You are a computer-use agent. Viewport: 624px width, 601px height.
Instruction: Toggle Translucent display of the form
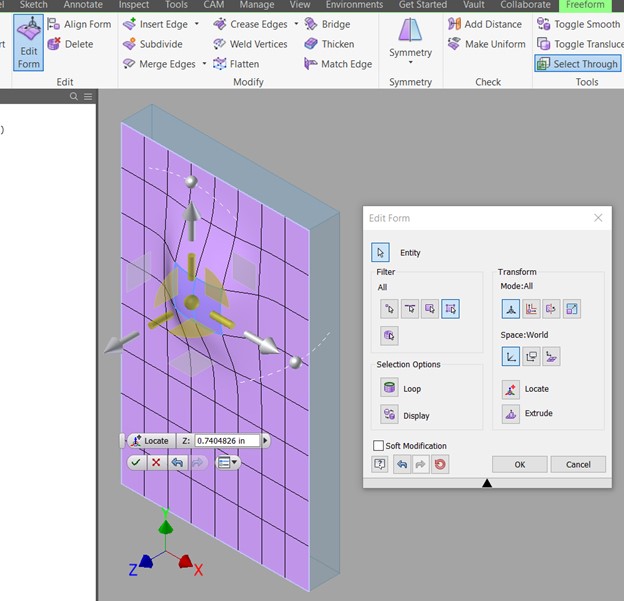pos(580,44)
